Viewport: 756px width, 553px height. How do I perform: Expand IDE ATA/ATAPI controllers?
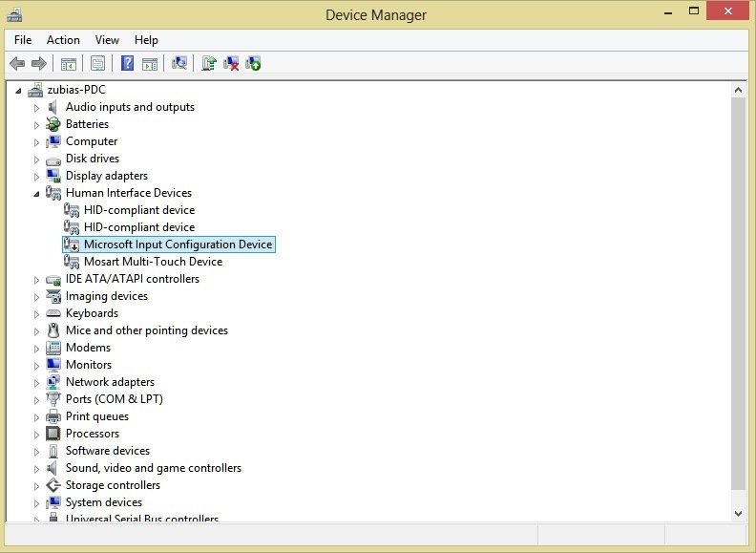click(x=36, y=280)
